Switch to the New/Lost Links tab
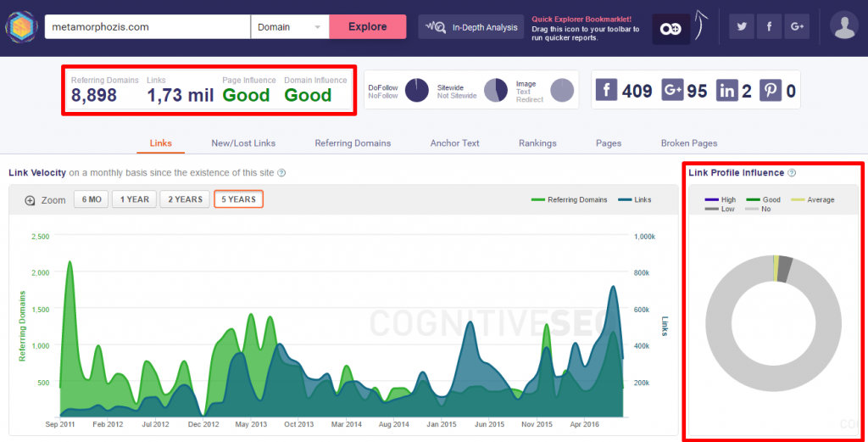The image size is (868, 442). [x=243, y=143]
